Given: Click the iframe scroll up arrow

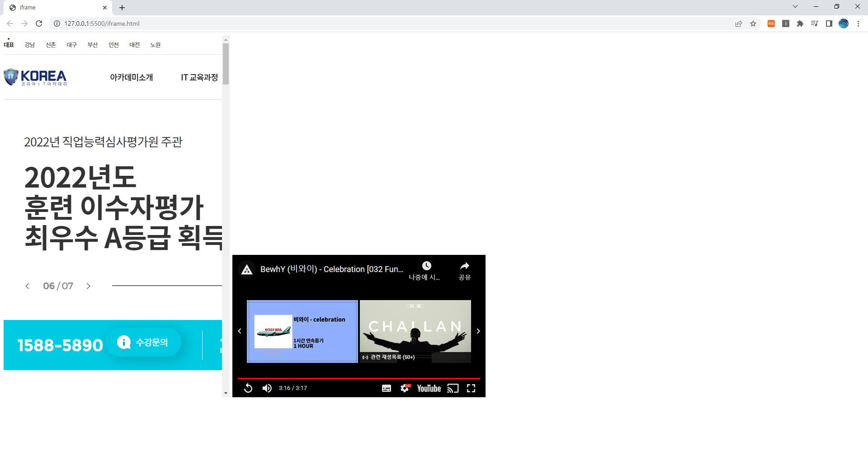Looking at the screenshot, I should click(x=226, y=39).
